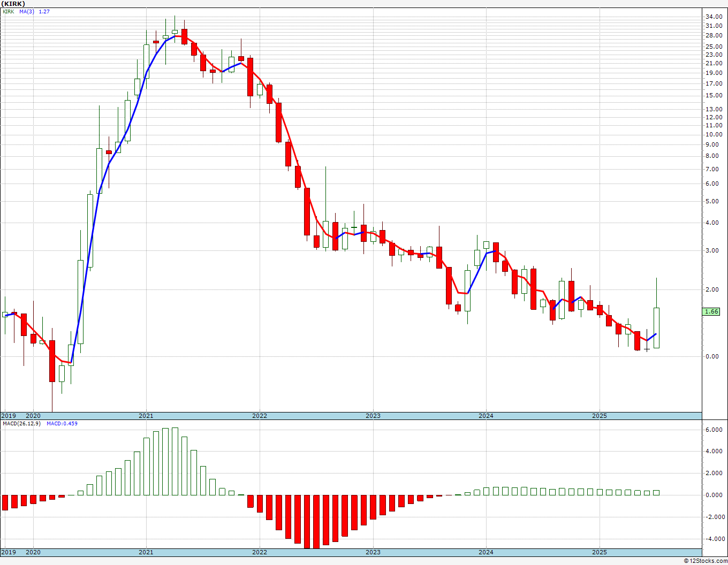The width and height of the screenshot is (728, 565).
Task: Click the 10.00 price axis label
Action: pos(715,134)
